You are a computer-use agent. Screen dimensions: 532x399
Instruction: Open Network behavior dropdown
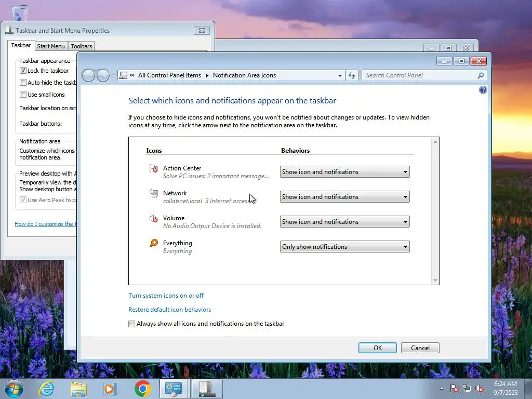(345, 197)
